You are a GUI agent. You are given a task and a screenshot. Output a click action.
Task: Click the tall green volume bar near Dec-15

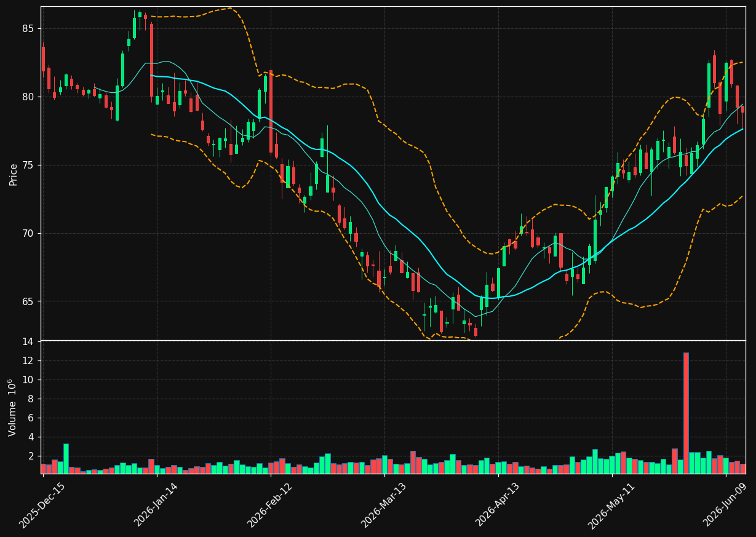(66, 458)
